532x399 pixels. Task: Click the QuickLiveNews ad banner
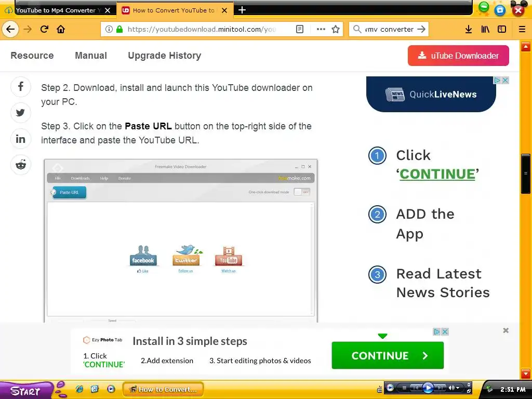(431, 95)
